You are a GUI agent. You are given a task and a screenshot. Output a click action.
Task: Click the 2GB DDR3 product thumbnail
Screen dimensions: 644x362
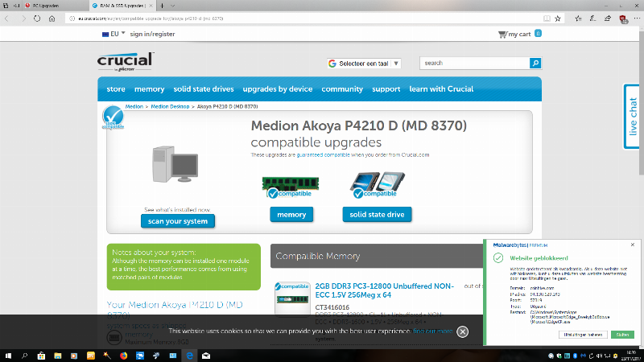click(x=292, y=298)
